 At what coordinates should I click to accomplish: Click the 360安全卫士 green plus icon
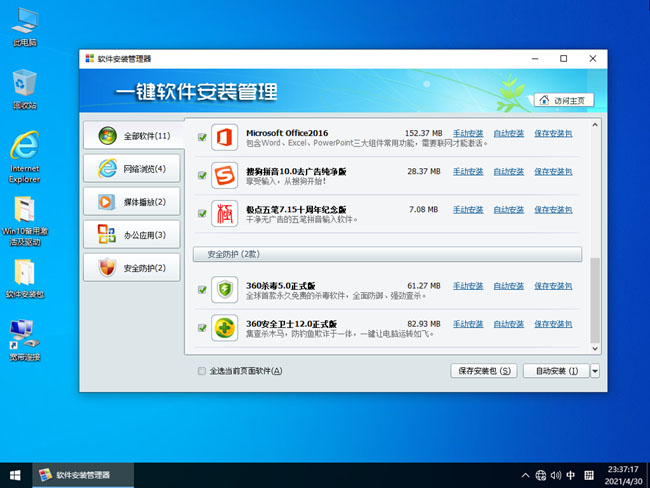224,328
